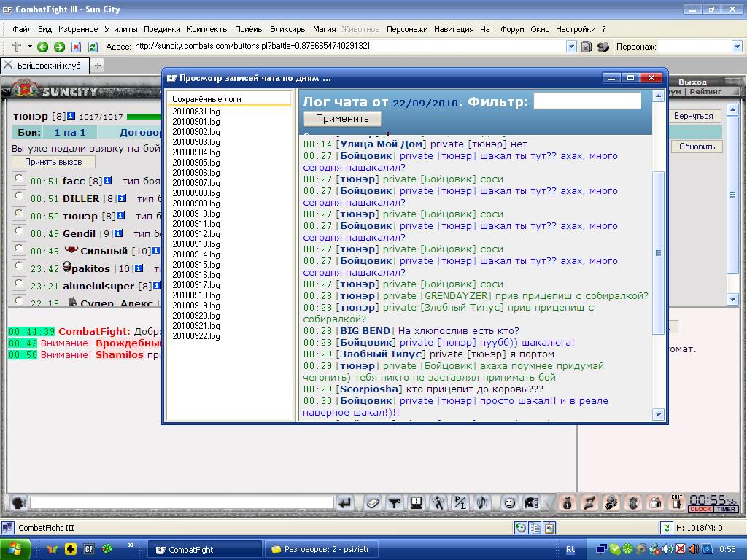Click the new tab plus button
The image size is (747, 560).
[98, 66]
